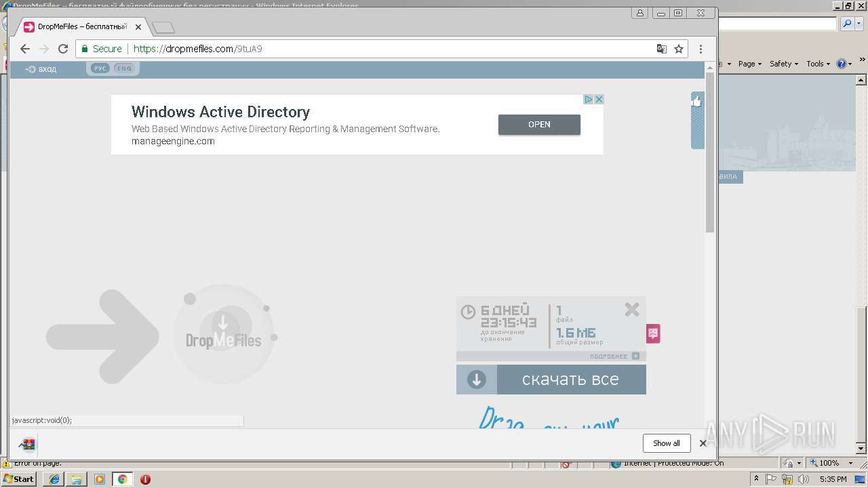Select the DropMeFiles browser tab
Viewport: 868px width, 488px height.
(82, 27)
